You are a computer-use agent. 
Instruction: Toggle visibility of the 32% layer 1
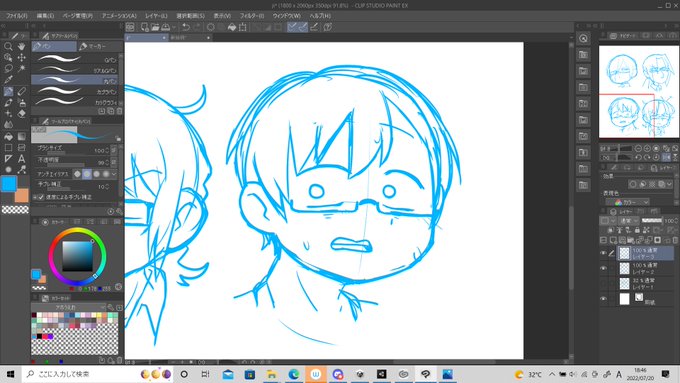coord(603,284)
